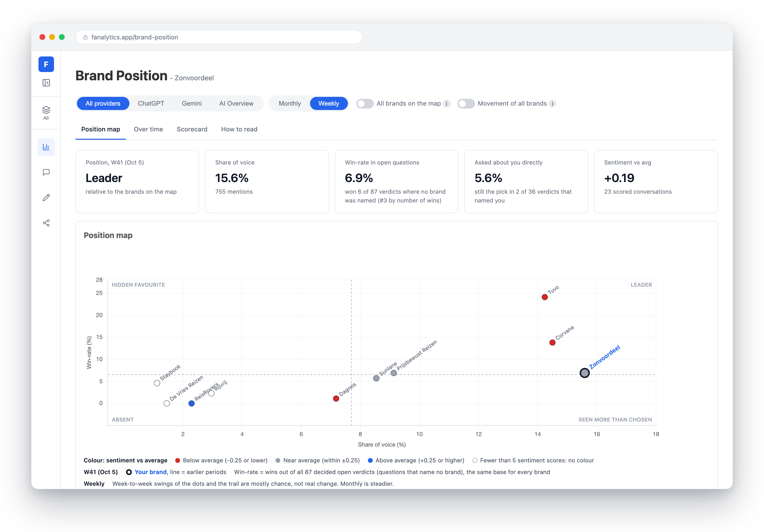This screenshot has height=532, width=764.
Task: Select the bar chart analytics sidebar icon
Action: (x=46, y=147)
